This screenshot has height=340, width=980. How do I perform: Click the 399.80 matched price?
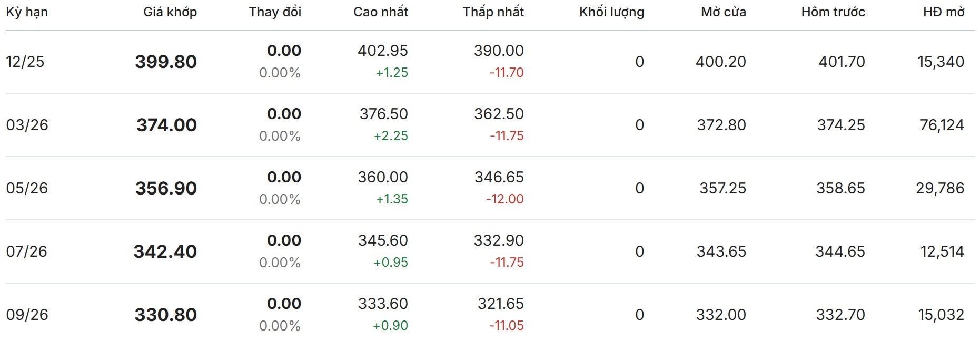[166, 62]
